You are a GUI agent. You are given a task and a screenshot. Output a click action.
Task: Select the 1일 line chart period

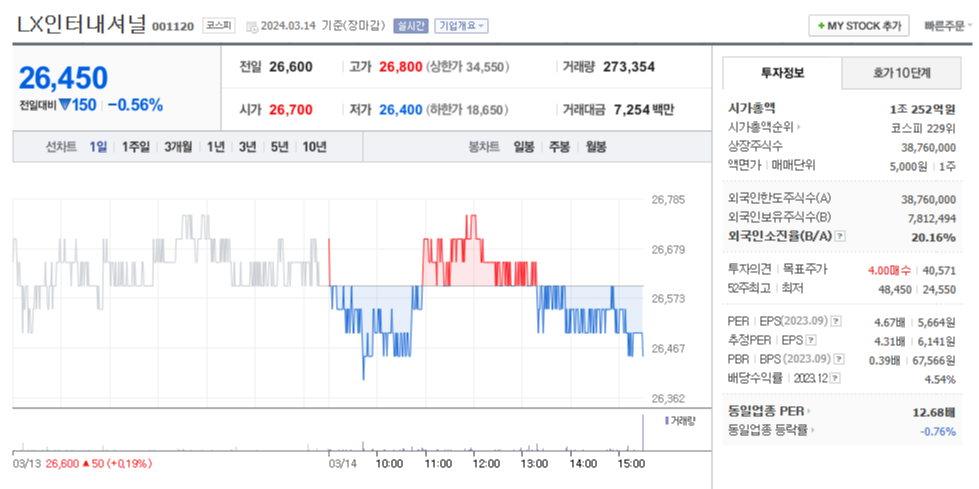tap(98, 147)
